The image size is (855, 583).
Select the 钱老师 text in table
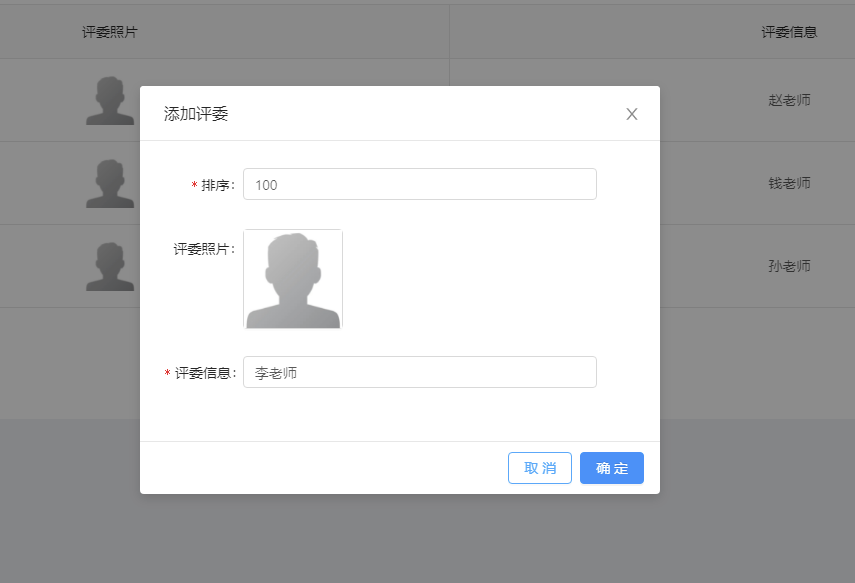pos(789,183)
